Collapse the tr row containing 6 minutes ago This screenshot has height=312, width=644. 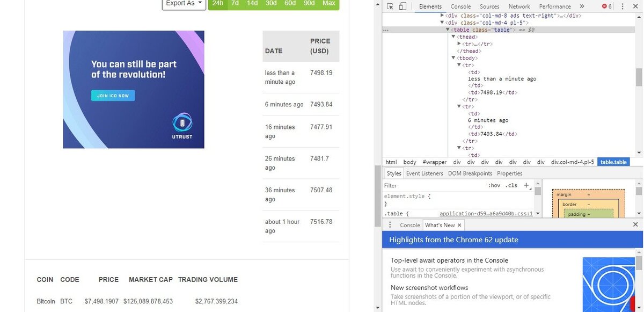(x=459, y=106)
